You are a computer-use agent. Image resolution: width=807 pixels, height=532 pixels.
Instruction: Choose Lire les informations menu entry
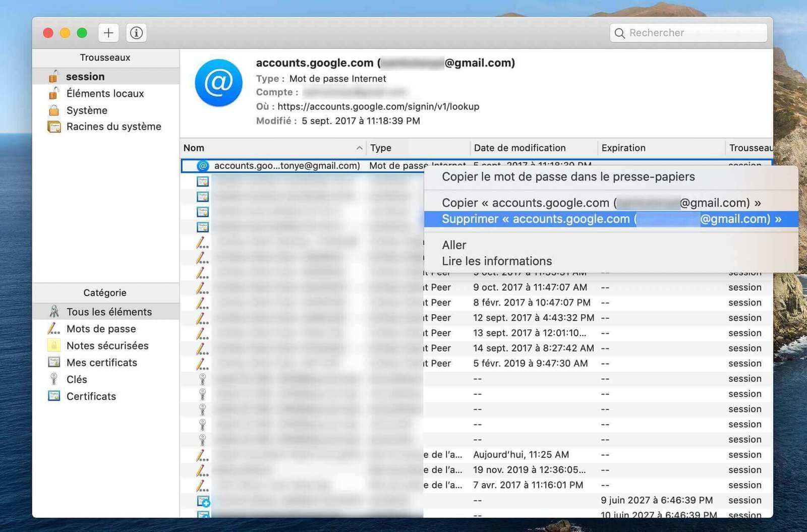(x=611, y=261)
